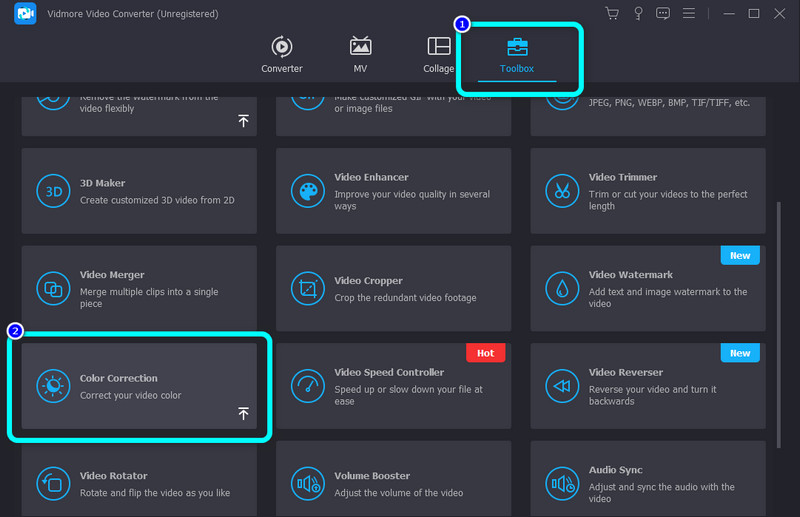
Task: Click the Video Speed Controller gauge icon
Action: [306, 386]
